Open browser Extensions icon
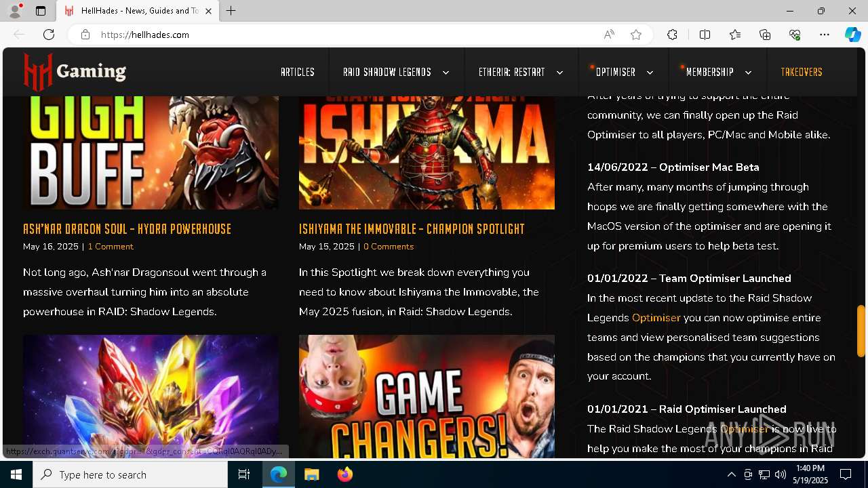 pyautogui.click(x=672, y=35)
